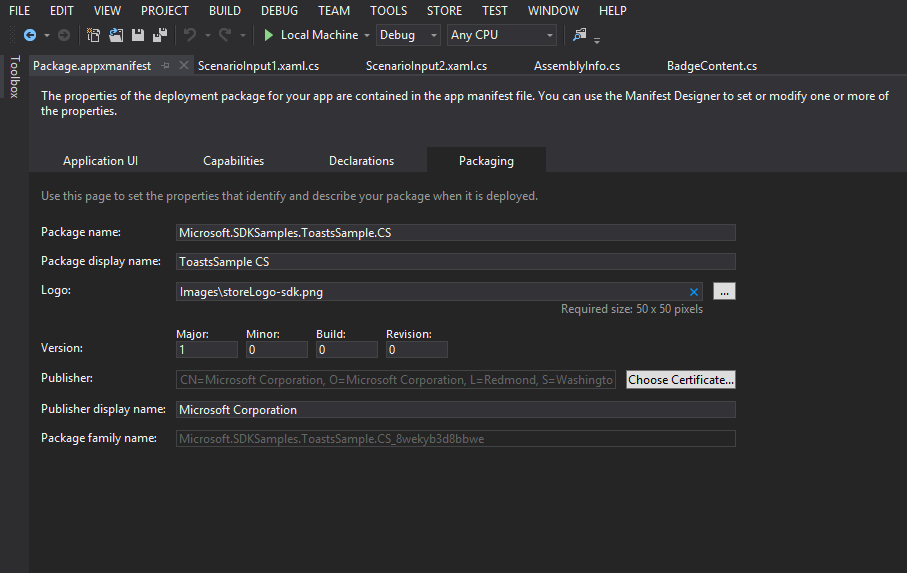Select the Application UI manifest tab
The width and height of the screenshot is (907, 573).
[101, 161]
